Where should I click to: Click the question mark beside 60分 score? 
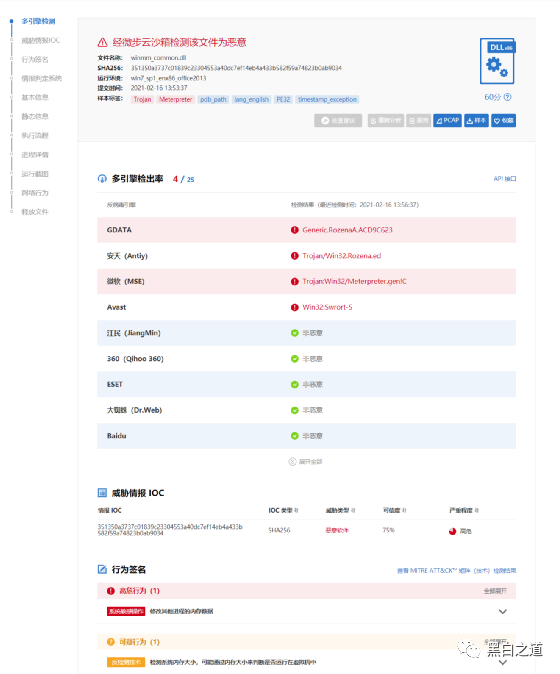(x=508, y=97)
